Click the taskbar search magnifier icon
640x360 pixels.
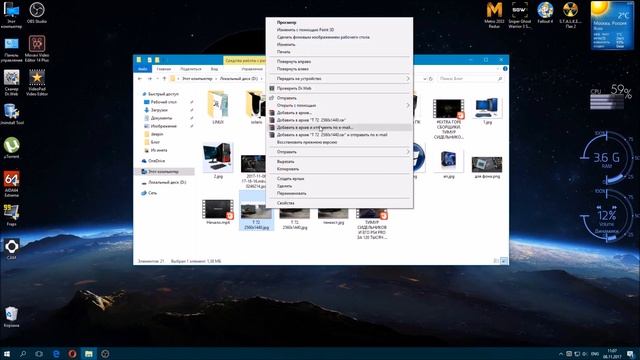click(23, 354)
